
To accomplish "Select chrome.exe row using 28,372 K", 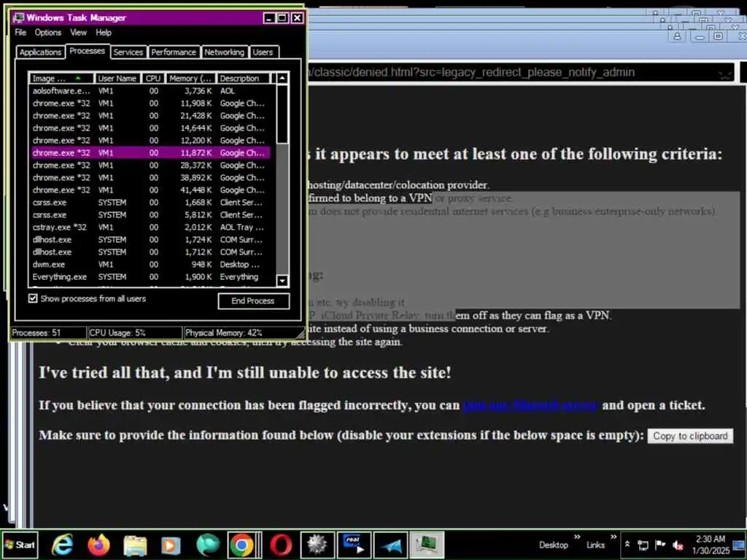I will point(150,166).
